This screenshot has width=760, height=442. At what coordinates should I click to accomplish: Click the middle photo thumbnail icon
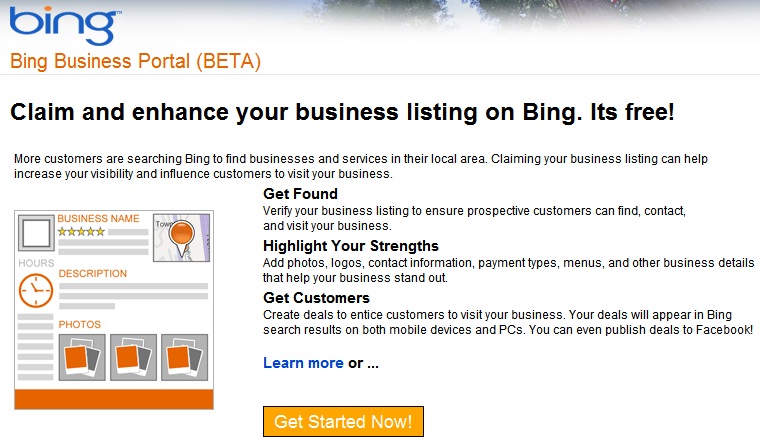point(133,357)
